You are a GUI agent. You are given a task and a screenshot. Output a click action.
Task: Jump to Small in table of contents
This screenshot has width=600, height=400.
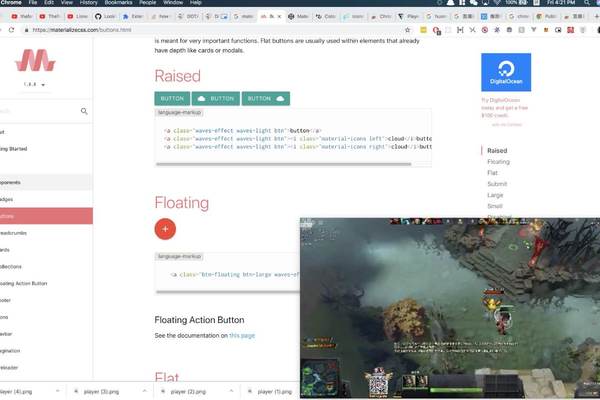pyautogui.click(x=495, y=206)
